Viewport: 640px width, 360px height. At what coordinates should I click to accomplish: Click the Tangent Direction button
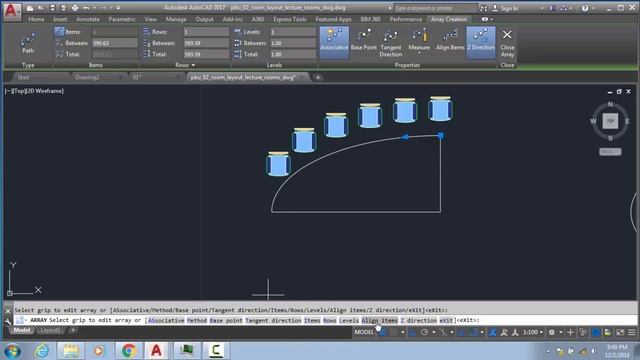click(391, 42)
